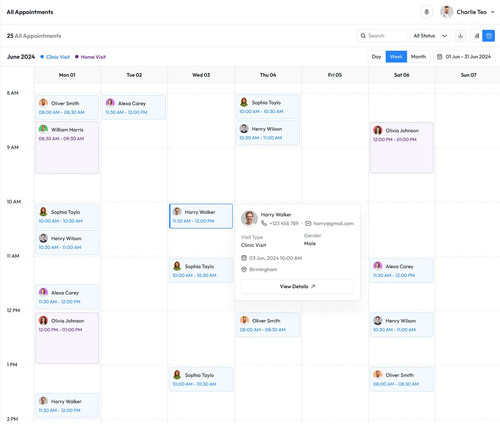Open the notifications bell icon
The width and height of the screenshot is (500, 424).
click(x=426, y=12)
